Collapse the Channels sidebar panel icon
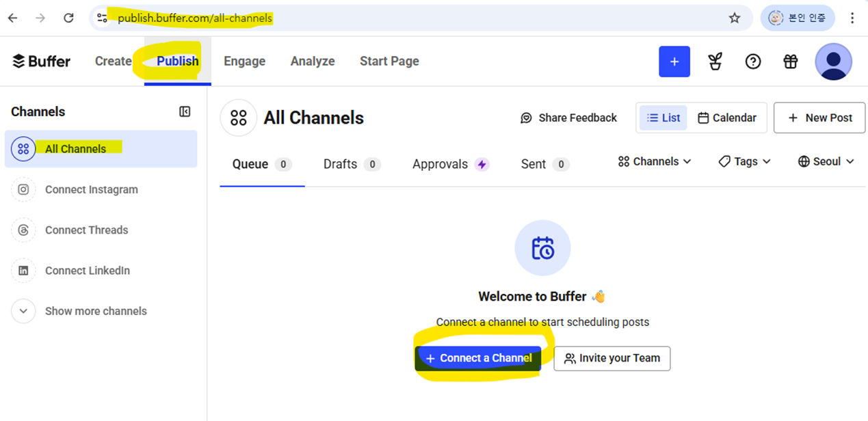The width and height of the screenshot is (868, 421). pyautogui.click(x=185, y=111)
